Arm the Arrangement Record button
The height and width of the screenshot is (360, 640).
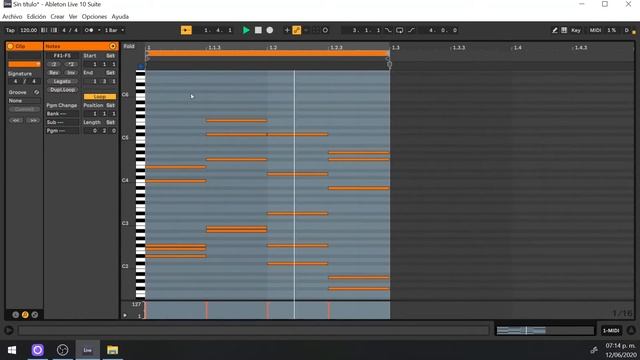point(269,30)
